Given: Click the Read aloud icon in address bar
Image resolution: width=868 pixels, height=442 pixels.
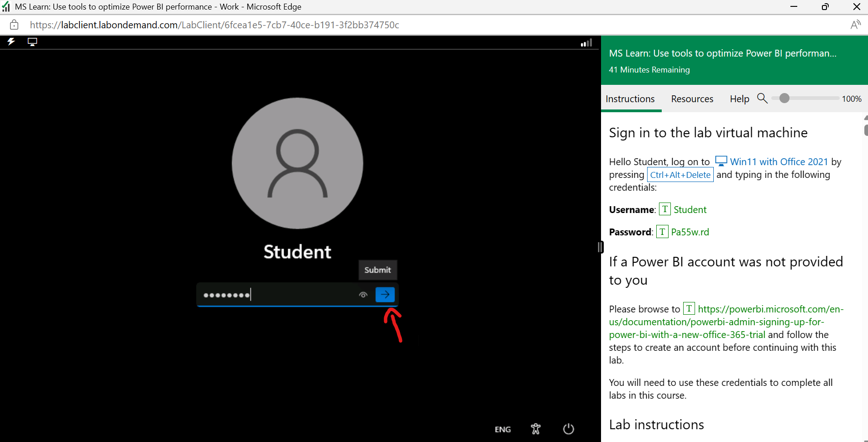Looking at the screenshot, I should pos(856,25).
